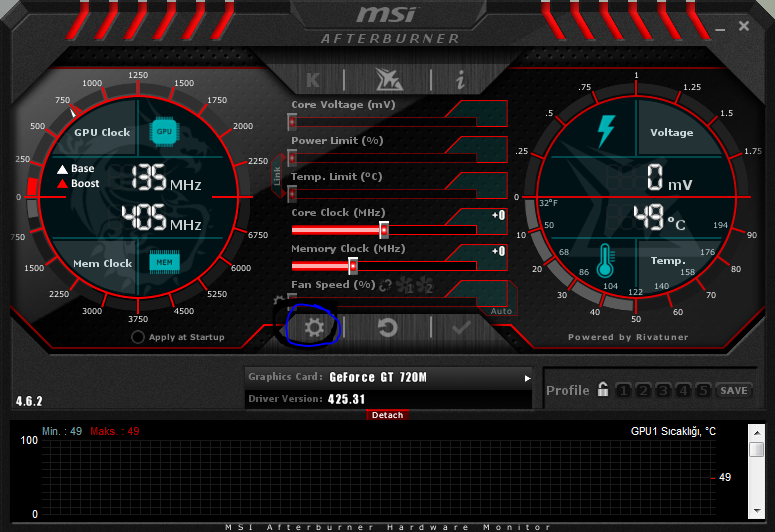Click the GPU1 Sıcaklığı graph label
775x532 pixels.
(673, 431)
